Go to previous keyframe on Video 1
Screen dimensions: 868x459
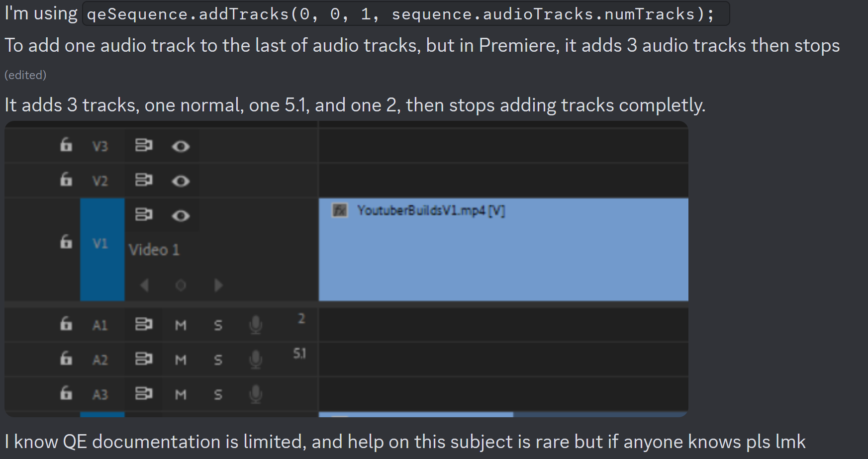coord(144,285)
